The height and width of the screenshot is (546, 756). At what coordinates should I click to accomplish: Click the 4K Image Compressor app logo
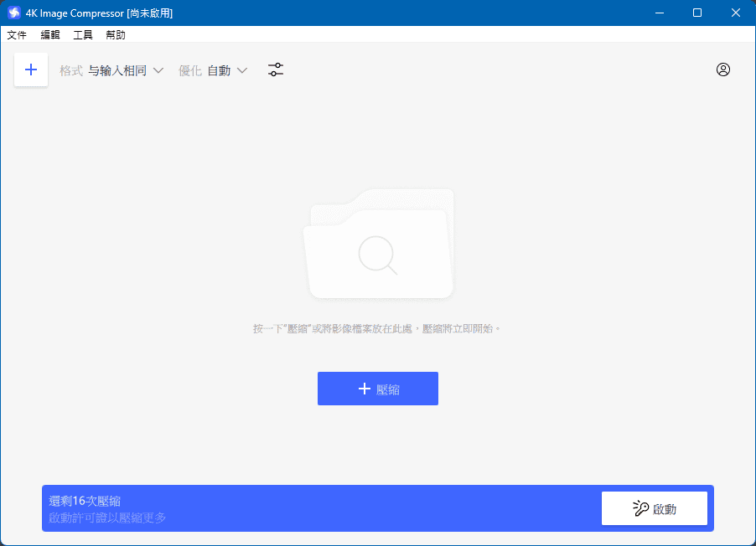coord(13,13)
